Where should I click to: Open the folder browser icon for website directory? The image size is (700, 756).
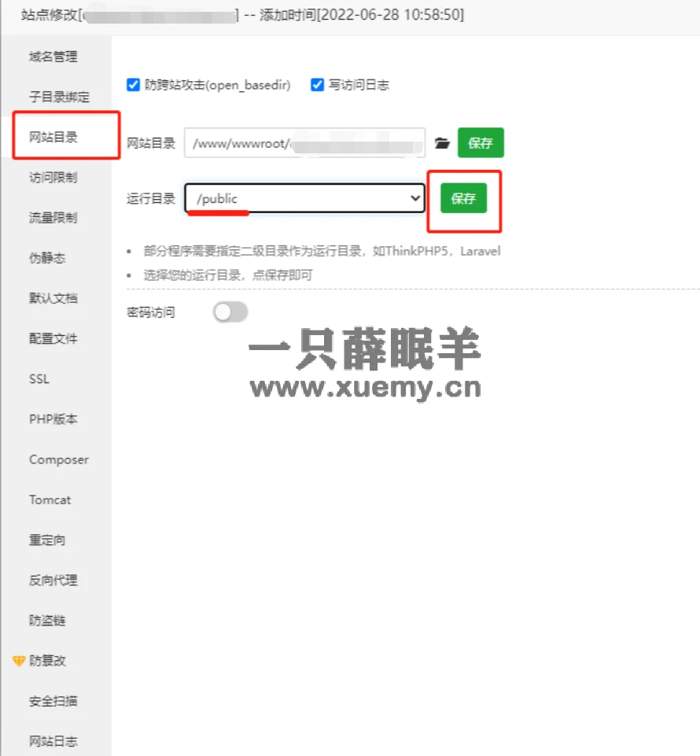[441, 143]
